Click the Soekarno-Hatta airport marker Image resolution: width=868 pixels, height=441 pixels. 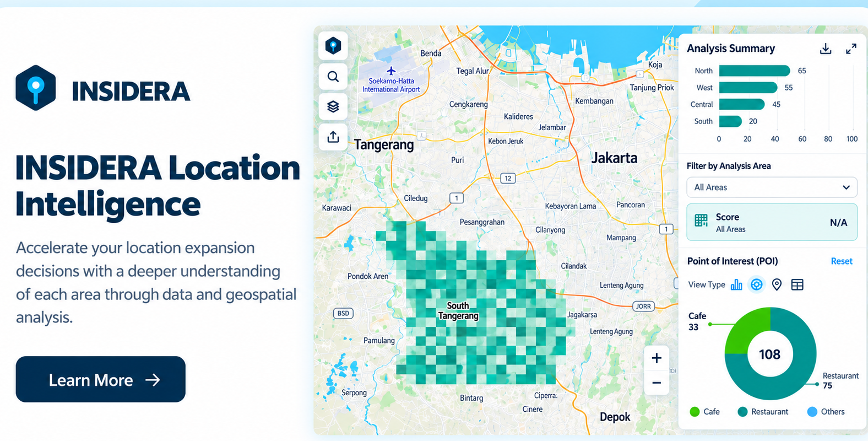click(391, 71)
